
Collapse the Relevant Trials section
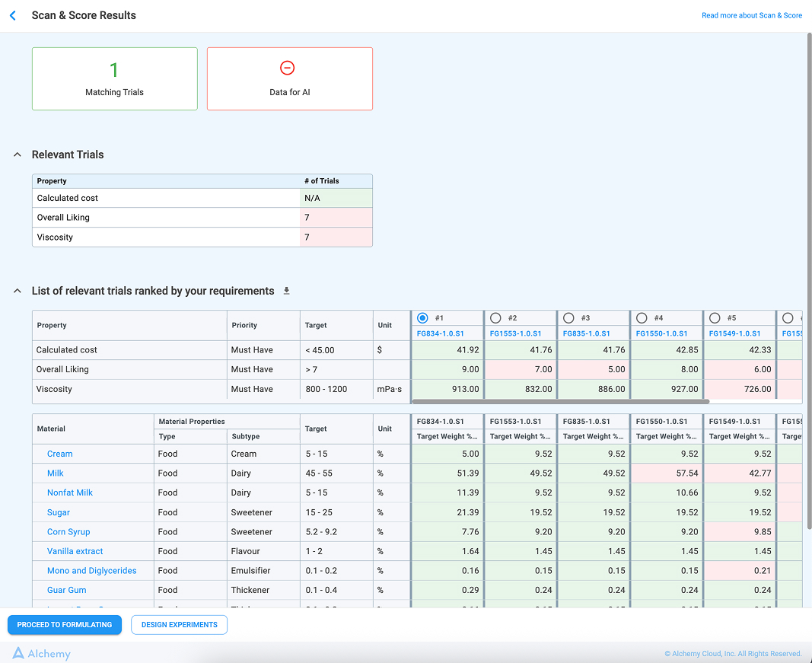pos(17,155)
